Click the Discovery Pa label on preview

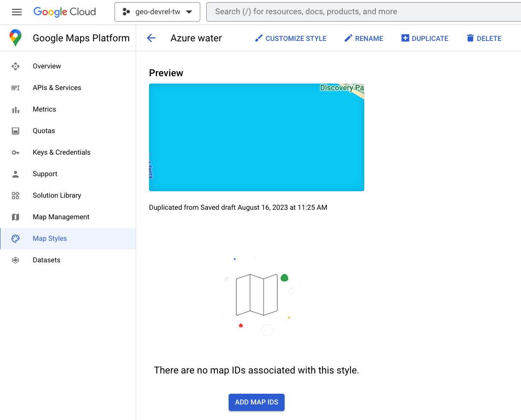pyautogui.click(x=342, y=88)
